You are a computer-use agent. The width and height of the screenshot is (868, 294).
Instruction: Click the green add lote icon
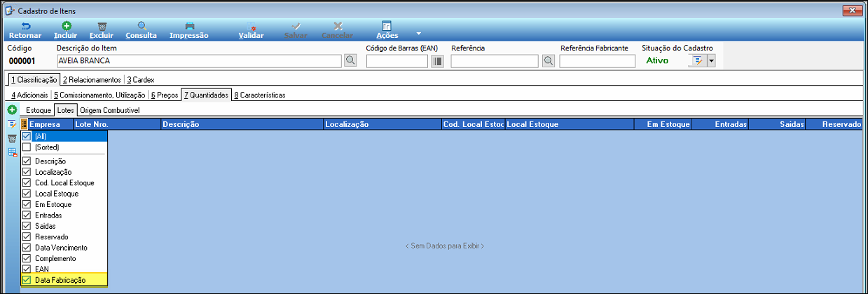[12, 110]
